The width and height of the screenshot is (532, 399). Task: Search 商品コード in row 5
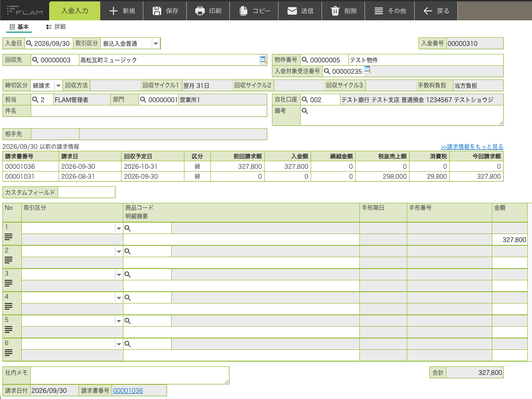point(128,321)
